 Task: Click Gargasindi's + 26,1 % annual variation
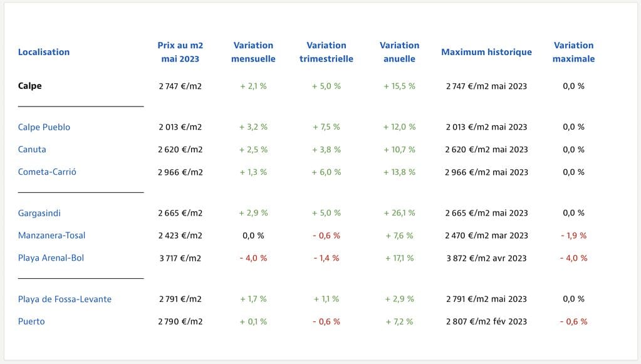(x=400, y=213)
